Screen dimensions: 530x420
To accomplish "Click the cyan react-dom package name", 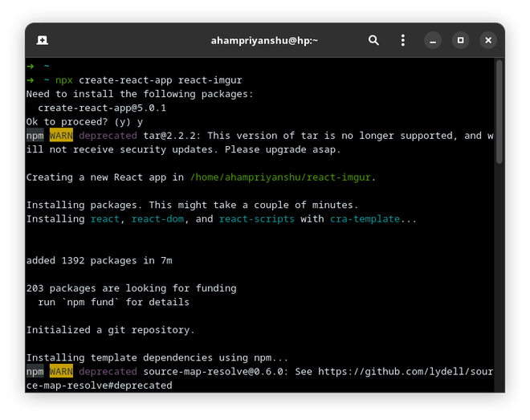I will point(162,219).
